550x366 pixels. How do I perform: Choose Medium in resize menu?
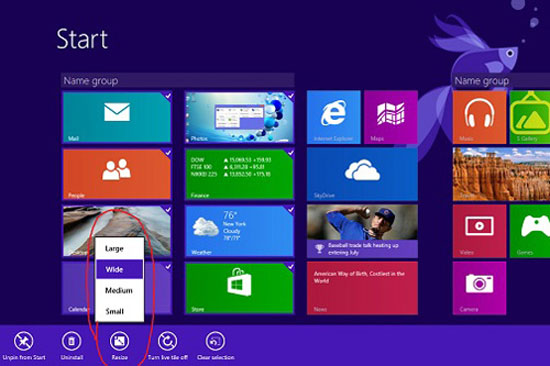click(120, 290)
